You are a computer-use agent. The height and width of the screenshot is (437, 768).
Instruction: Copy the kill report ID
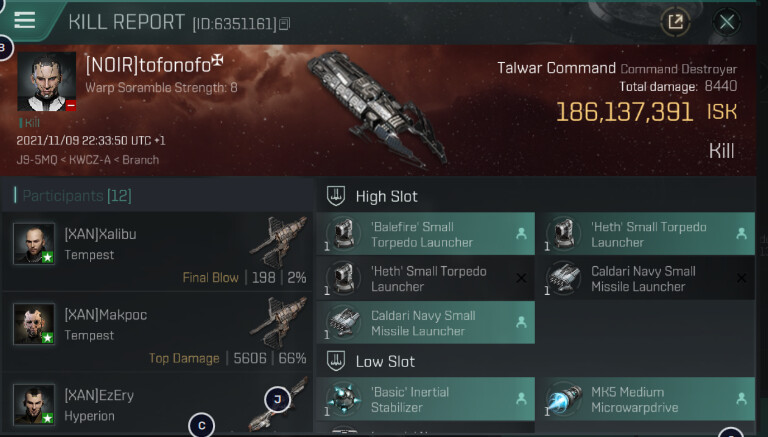[x=285, y=24]
